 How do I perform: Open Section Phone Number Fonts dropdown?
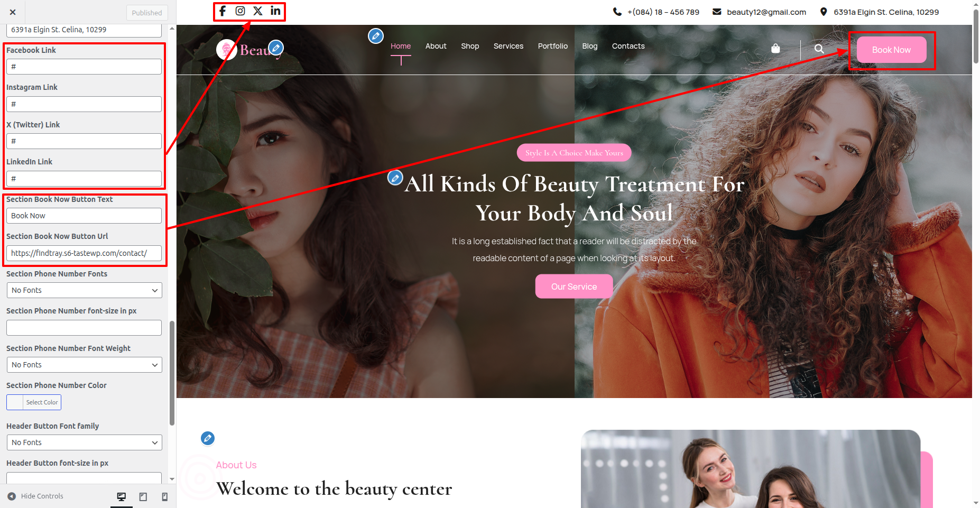point(84,290)
